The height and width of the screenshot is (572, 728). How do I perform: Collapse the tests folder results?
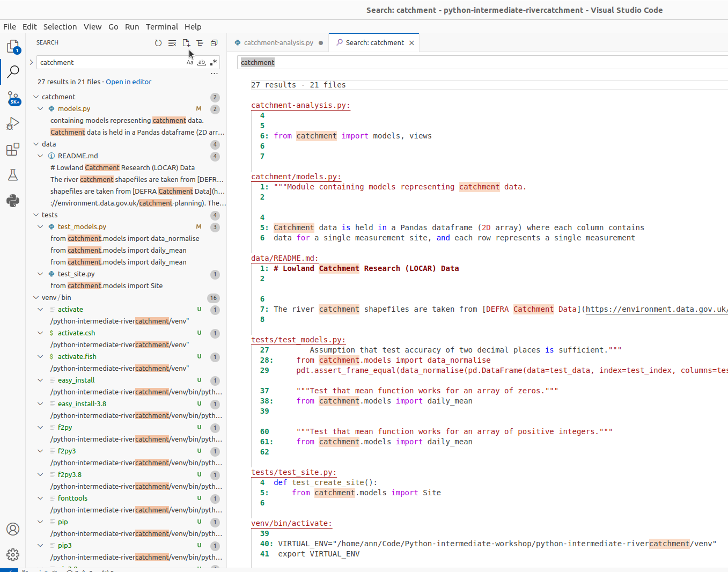(36, 215)
